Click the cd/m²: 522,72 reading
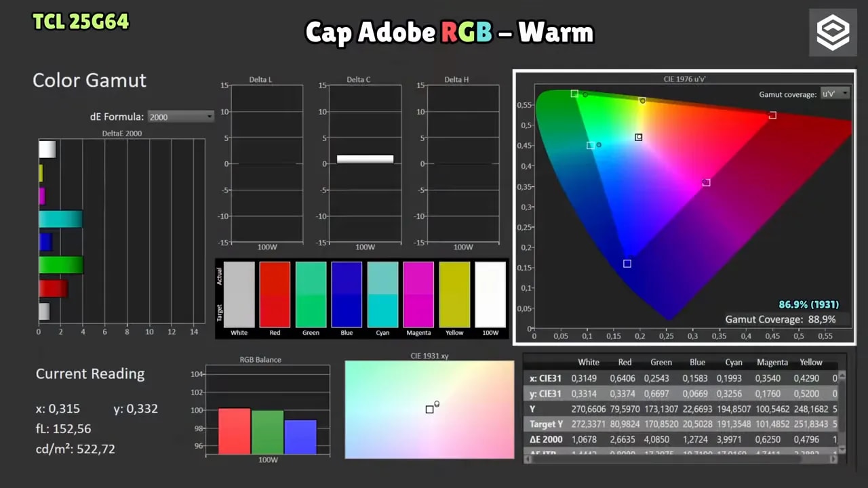The width and height of the screenshot is (868, 488). 75,449
